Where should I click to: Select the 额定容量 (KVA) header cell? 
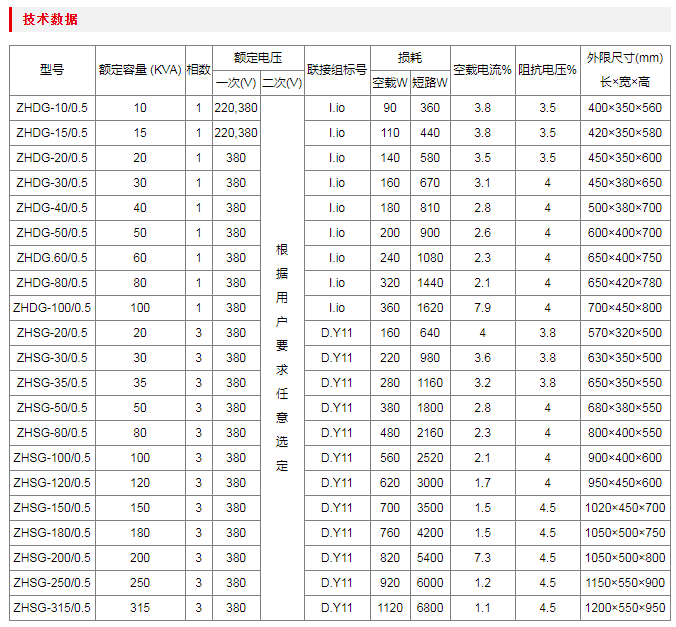pos(140,70)
